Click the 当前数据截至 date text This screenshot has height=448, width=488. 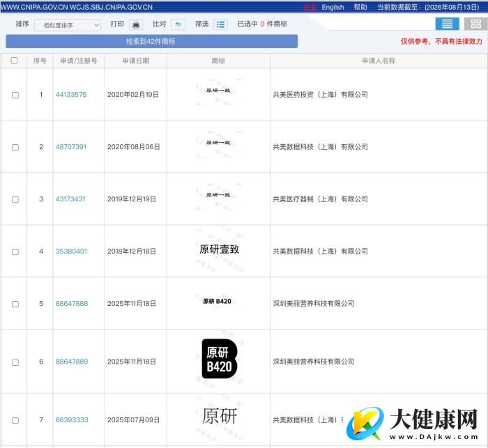(x=428, y=7)
